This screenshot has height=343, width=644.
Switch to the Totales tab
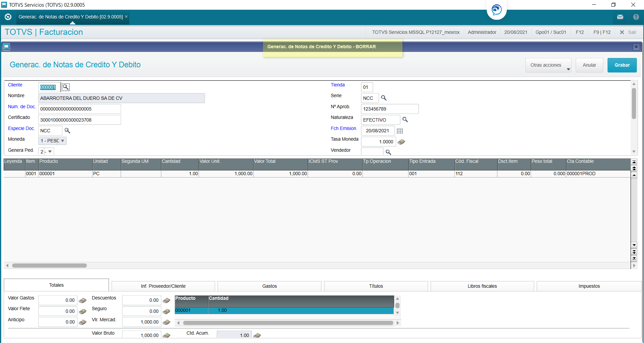(x=56, y=285)
